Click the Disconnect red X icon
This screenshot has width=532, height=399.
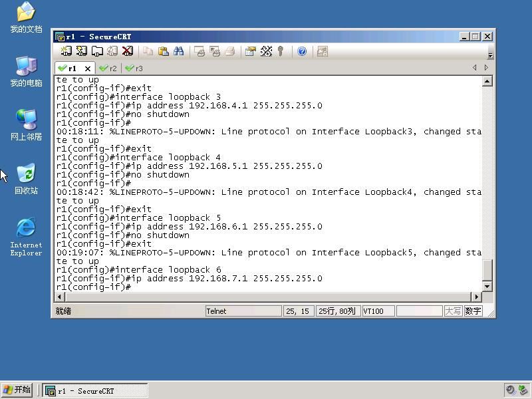[128, 51]
